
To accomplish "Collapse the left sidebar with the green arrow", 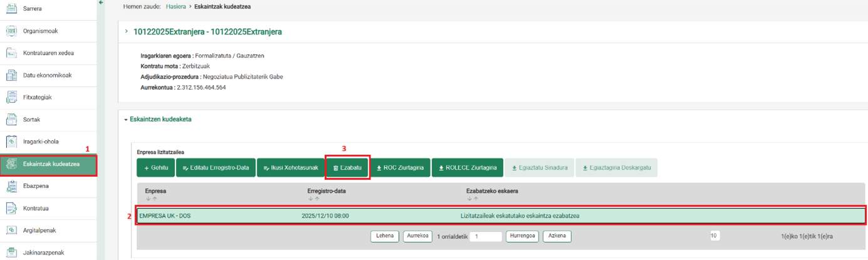I will (x=101, y=3).
